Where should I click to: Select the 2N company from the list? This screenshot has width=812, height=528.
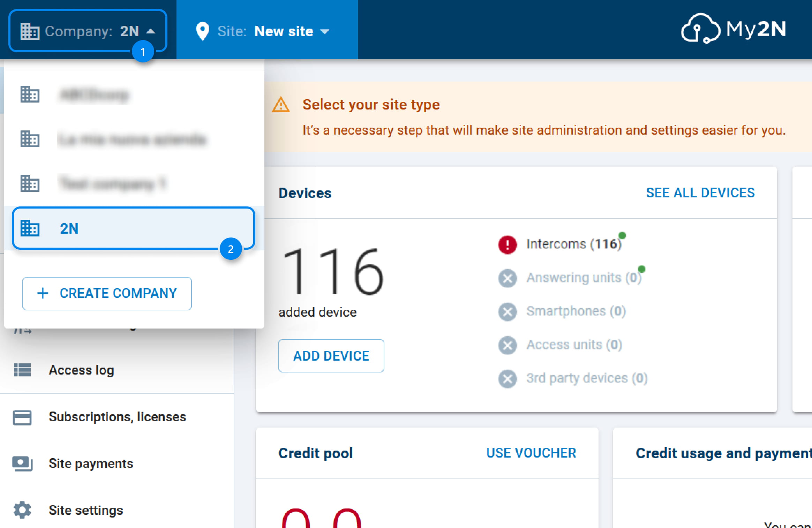134,228
